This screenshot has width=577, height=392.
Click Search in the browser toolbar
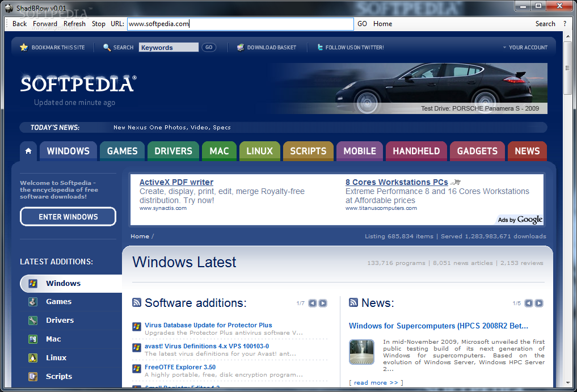(x=545, y=24)
